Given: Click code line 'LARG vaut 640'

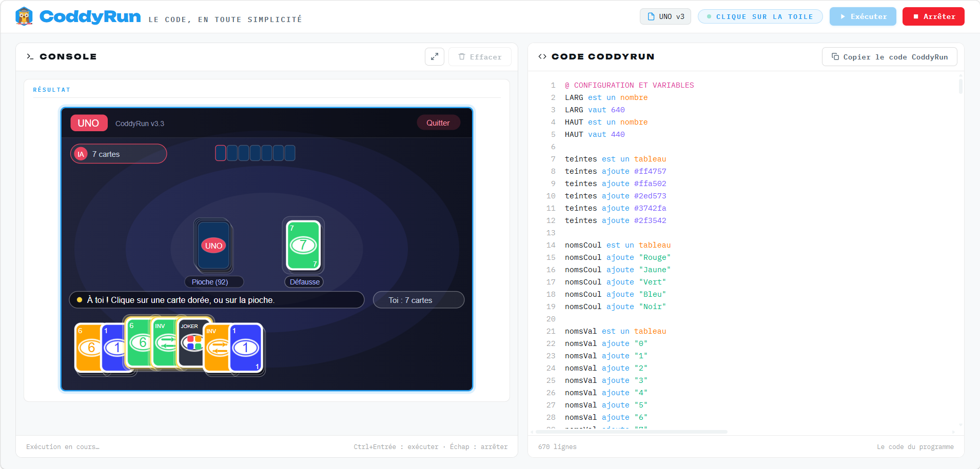Looking at the screenshot, I should click(x=595, y=110).
